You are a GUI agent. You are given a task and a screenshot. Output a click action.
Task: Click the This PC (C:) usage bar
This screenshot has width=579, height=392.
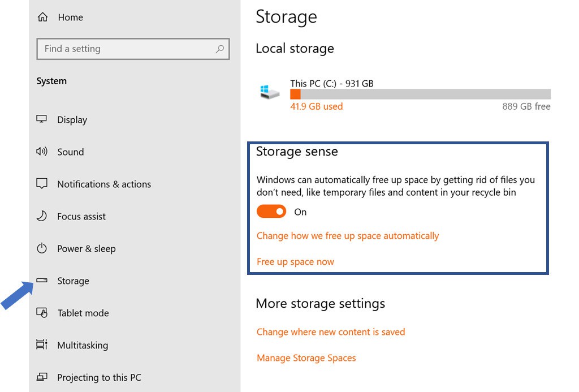pos(420,94)
